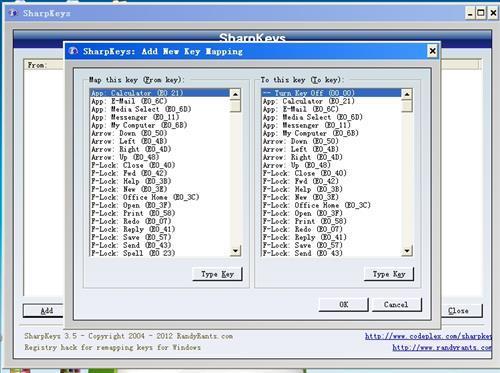
Task: Click the left list Type Key button
Action: pos(217,274)
